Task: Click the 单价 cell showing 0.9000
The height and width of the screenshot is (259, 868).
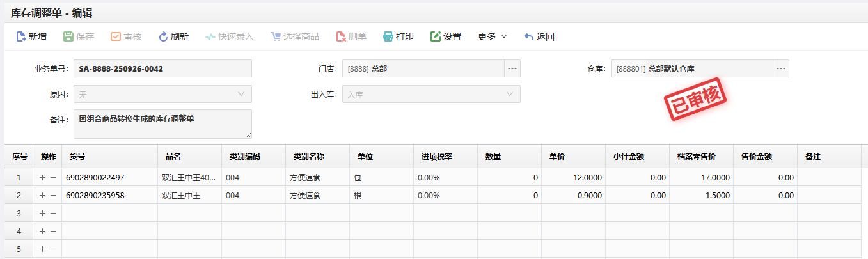Action: click(573, 195)
